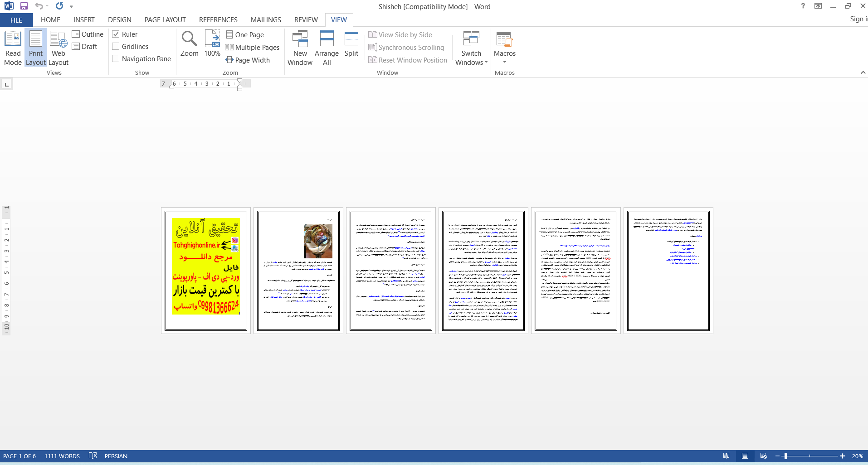Select Print Layout in status bar
Screen dimensions: 868x465
(x=745, y=455)
